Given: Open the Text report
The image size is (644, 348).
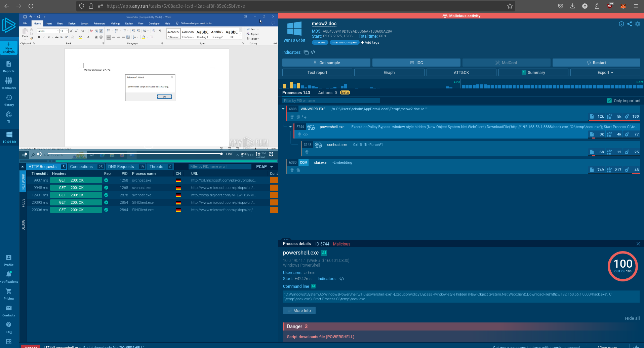Looking at the screenshot, I should (317, 72).
